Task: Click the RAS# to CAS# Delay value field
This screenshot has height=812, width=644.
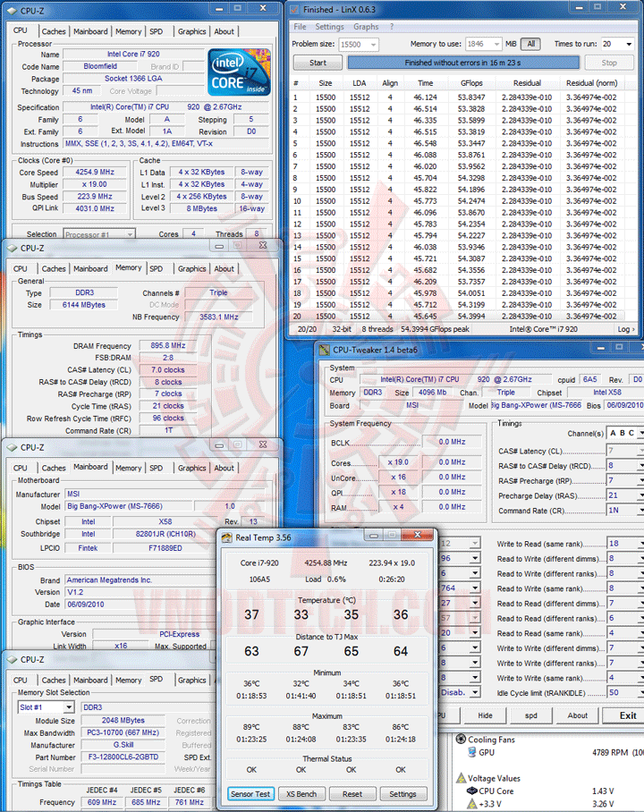Action: point(625,466)
